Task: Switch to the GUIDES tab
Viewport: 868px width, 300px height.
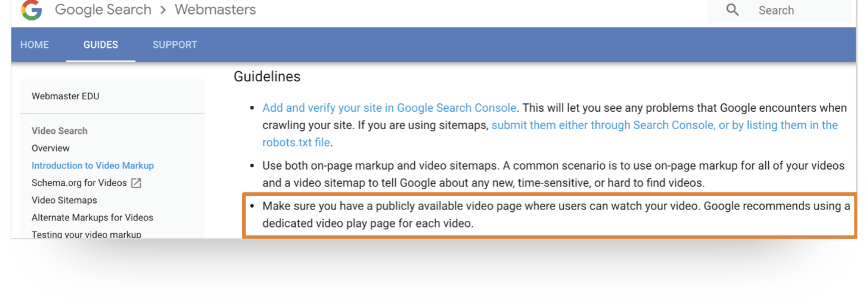Action: coord(101,45)
